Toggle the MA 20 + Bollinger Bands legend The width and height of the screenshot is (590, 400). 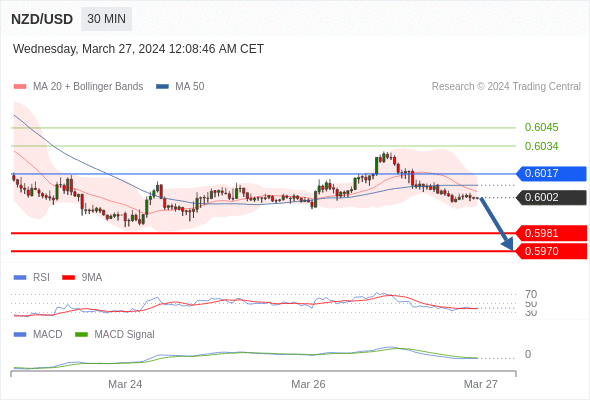(78, 87)
